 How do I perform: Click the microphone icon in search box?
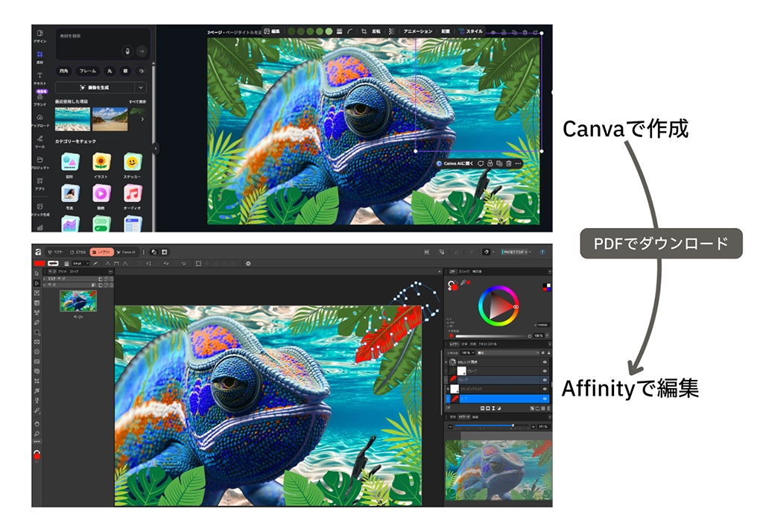(127, 51)
